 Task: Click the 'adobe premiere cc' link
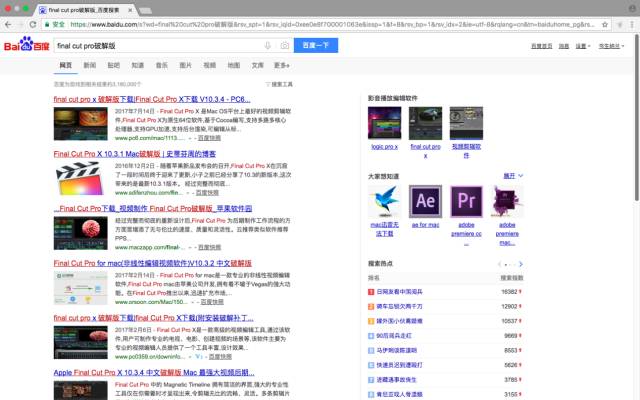click(x=466, y=233)
